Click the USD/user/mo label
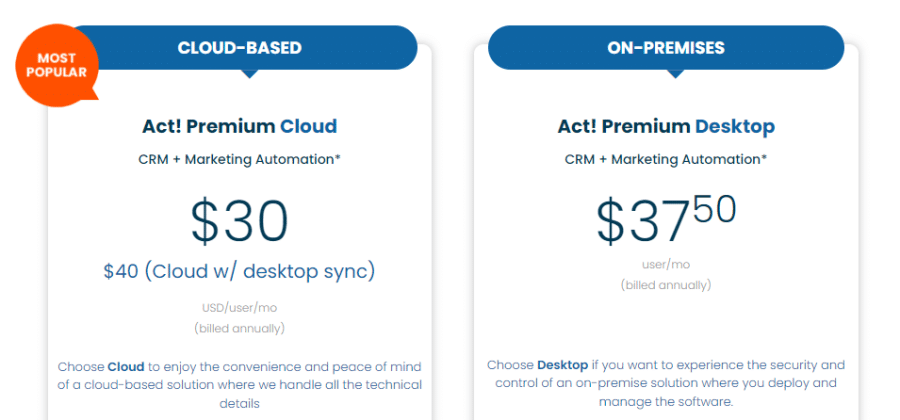 coord(239,308)
